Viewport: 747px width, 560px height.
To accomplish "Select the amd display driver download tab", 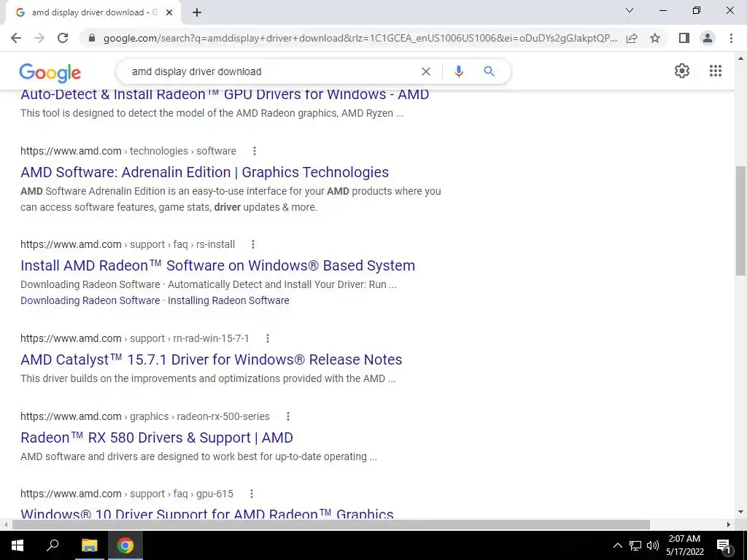I will click(x=90, y=13).
